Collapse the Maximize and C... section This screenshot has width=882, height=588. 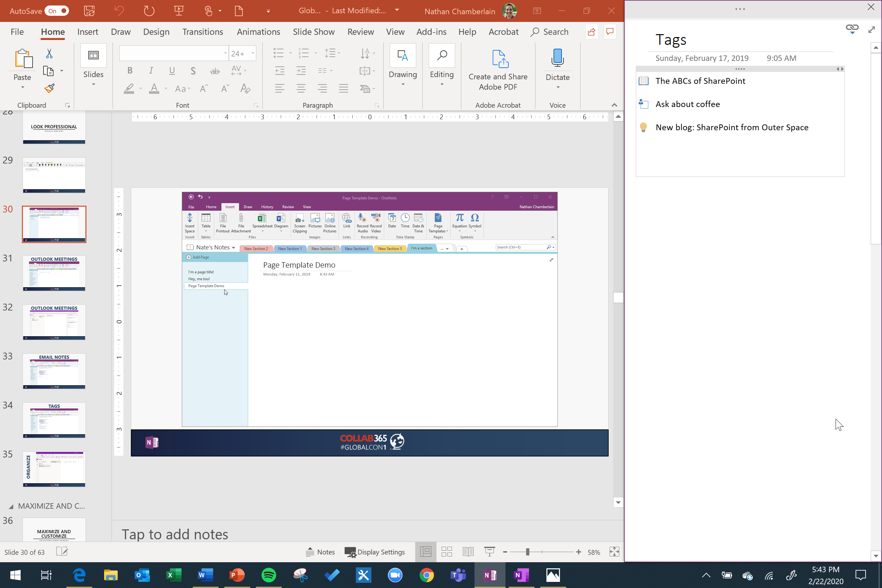[x=11, y=507]
